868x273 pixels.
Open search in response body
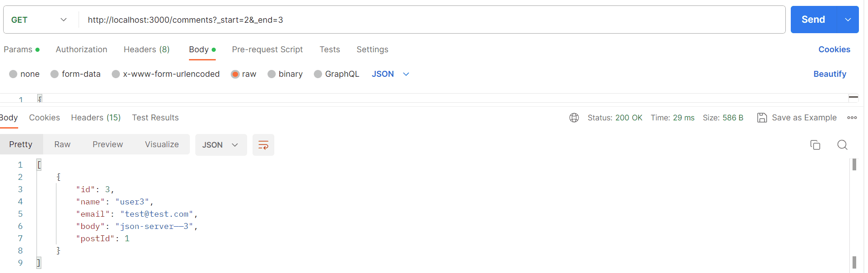point(842,145)
